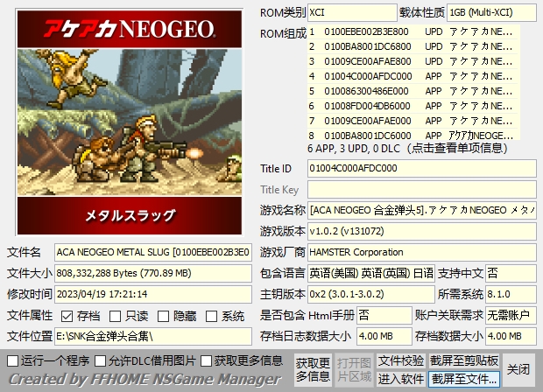Select ROM row 8 with ID 0100BA8001DC6000
The height and width of the screenshot is (392, 543).
point(412,136)
